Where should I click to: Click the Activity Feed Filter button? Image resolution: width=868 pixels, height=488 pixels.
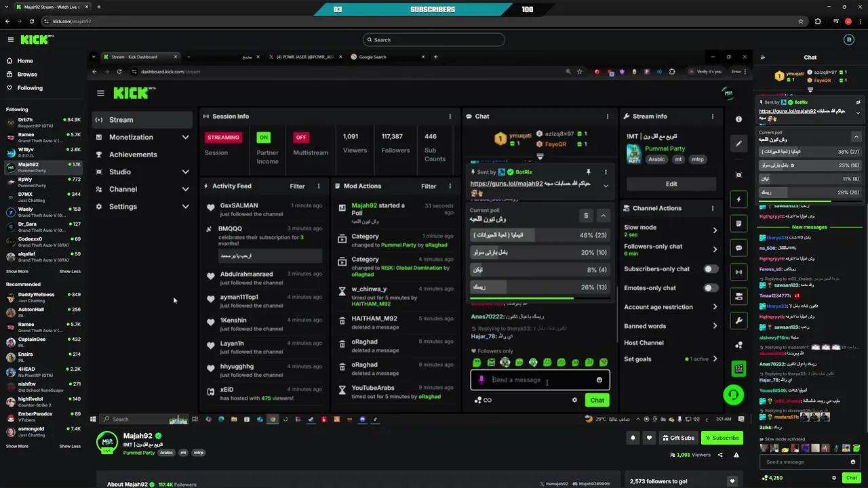298,186
